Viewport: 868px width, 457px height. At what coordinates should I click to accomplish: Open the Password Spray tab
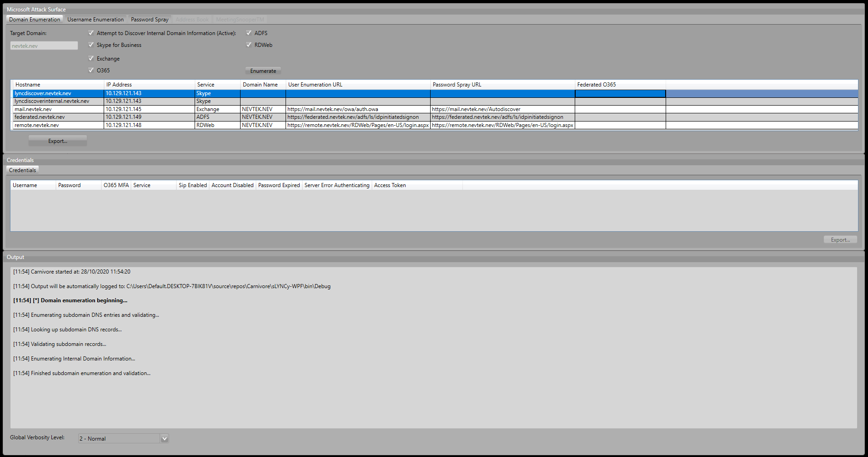point(150,20)
